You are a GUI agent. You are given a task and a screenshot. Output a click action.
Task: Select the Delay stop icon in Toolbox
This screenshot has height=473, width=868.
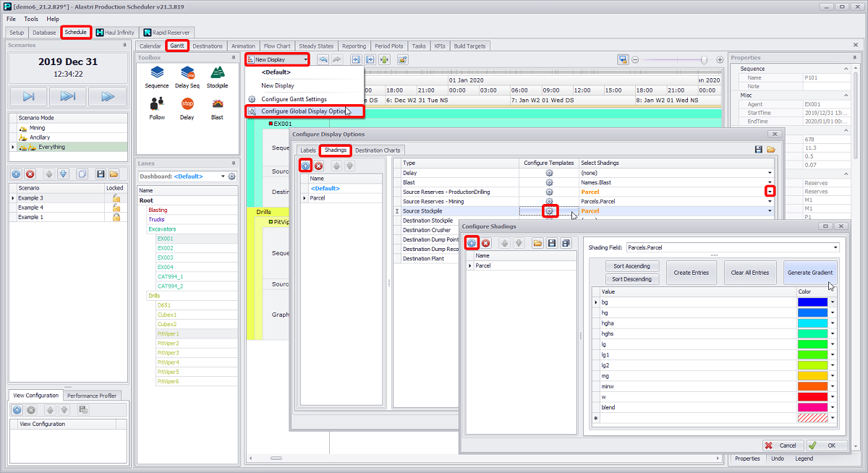point(187,107)
